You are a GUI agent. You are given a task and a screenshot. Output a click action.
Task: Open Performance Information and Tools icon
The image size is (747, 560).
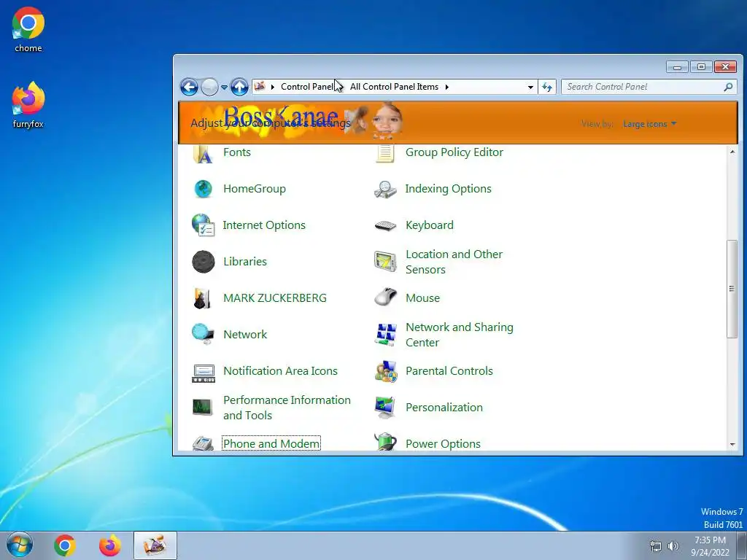203,408
